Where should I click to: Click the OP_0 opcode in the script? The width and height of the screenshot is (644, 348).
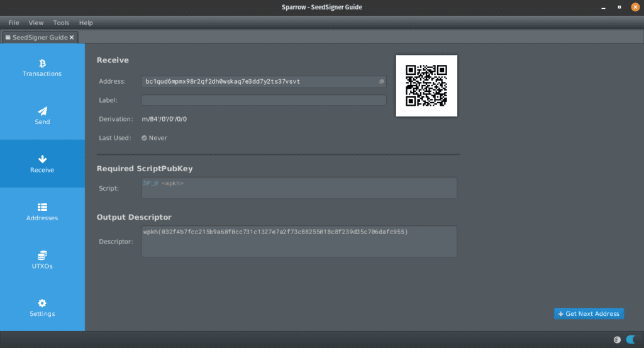(x=150, y=183)
